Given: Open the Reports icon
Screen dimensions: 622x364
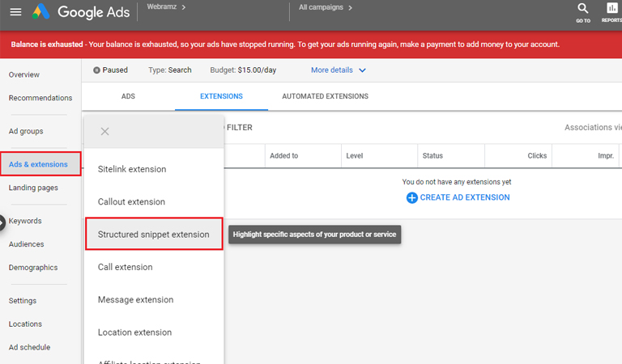Looking at the screenshot, I should pos(612,12).
